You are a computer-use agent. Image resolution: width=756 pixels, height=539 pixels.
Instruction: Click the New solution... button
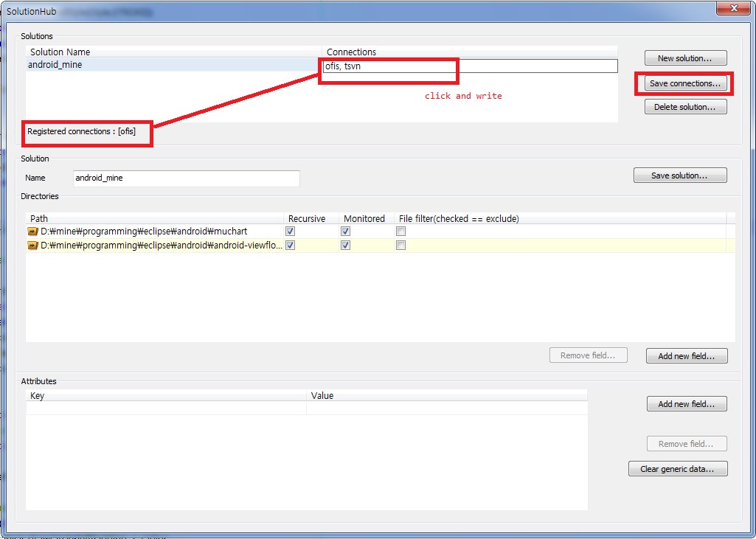click(x=686, y=58)
